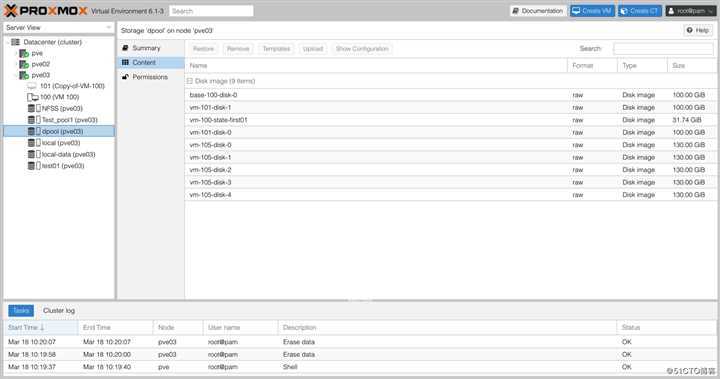This screenshot has height=379, width=720.
Task: Click the Remove button
Action: click(x=238, y=49)
